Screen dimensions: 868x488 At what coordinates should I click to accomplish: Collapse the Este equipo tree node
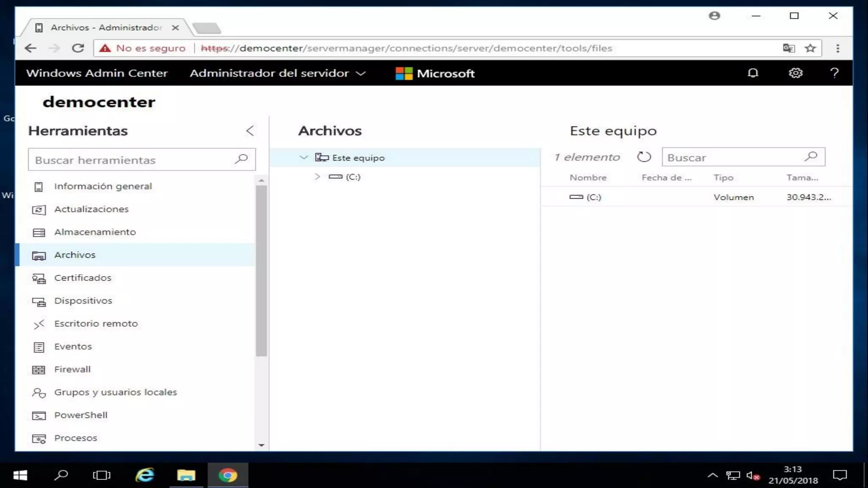point(303,158)
